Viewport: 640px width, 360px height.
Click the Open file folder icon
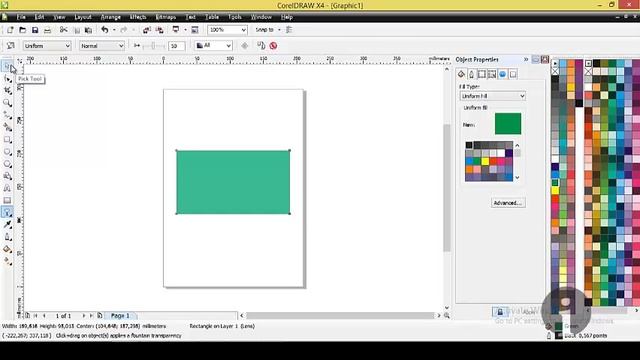[x=22, y=30]
